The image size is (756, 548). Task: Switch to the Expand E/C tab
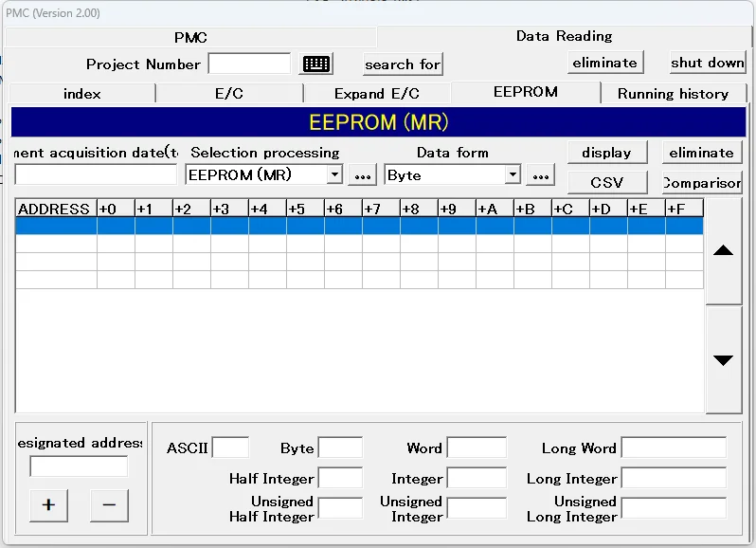pos(377,94)
